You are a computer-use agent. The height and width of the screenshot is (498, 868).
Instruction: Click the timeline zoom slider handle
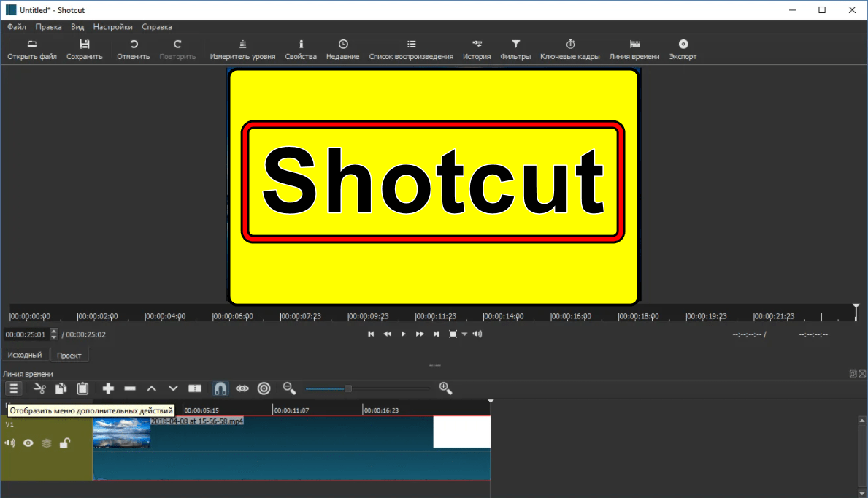(x=348, y=388)
